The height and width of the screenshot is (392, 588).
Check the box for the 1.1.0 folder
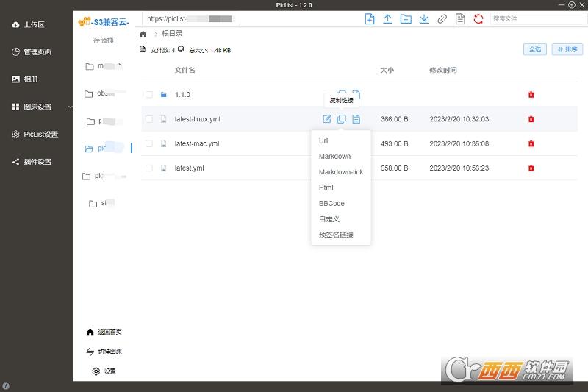click(149, 95)
